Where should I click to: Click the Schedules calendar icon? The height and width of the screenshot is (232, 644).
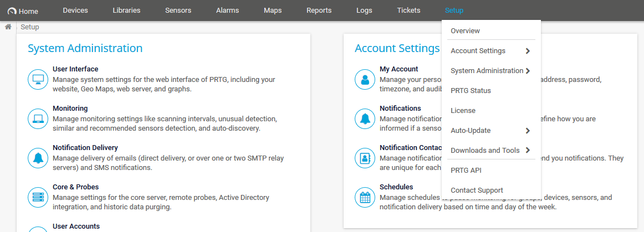365,198
